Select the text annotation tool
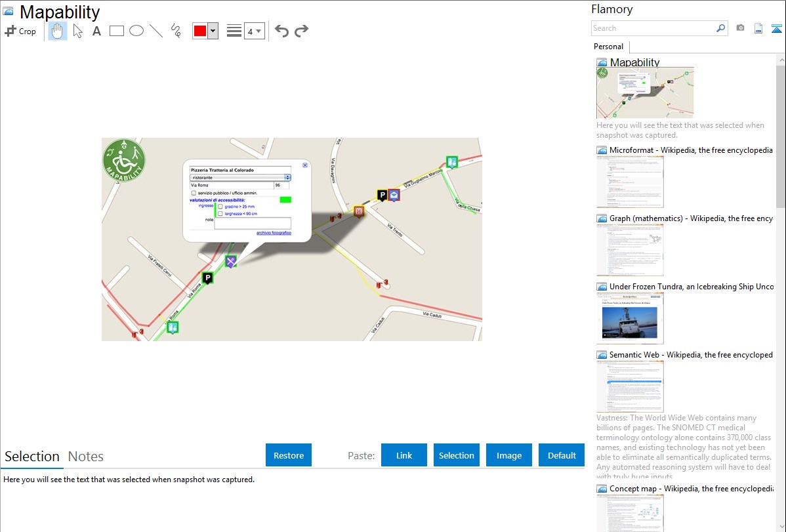 (96, 31)
